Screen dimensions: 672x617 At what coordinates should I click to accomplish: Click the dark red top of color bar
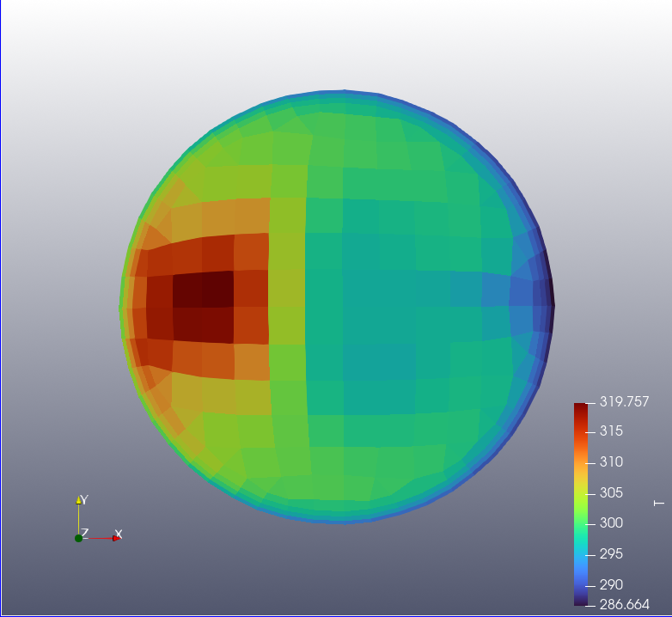(580, 409)
